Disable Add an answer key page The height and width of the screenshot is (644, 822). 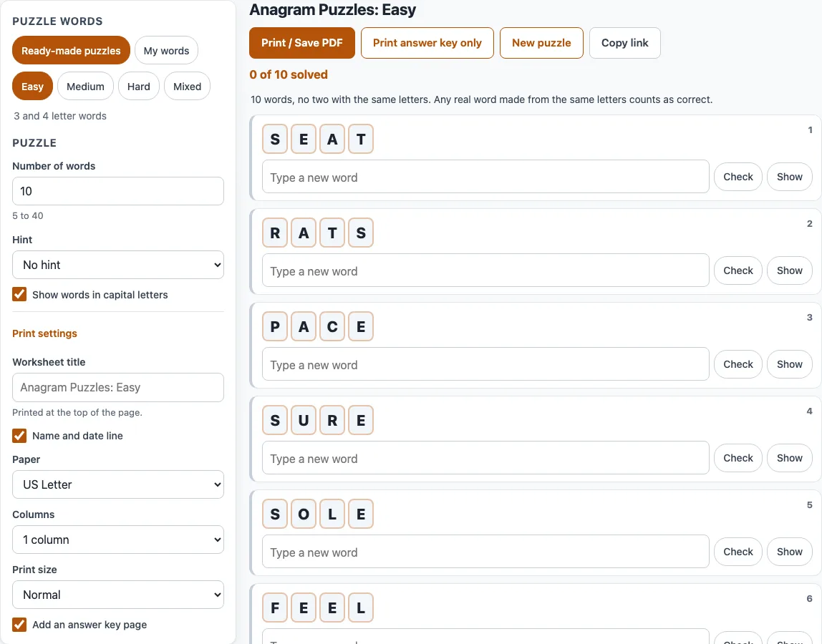pos(19,625)
